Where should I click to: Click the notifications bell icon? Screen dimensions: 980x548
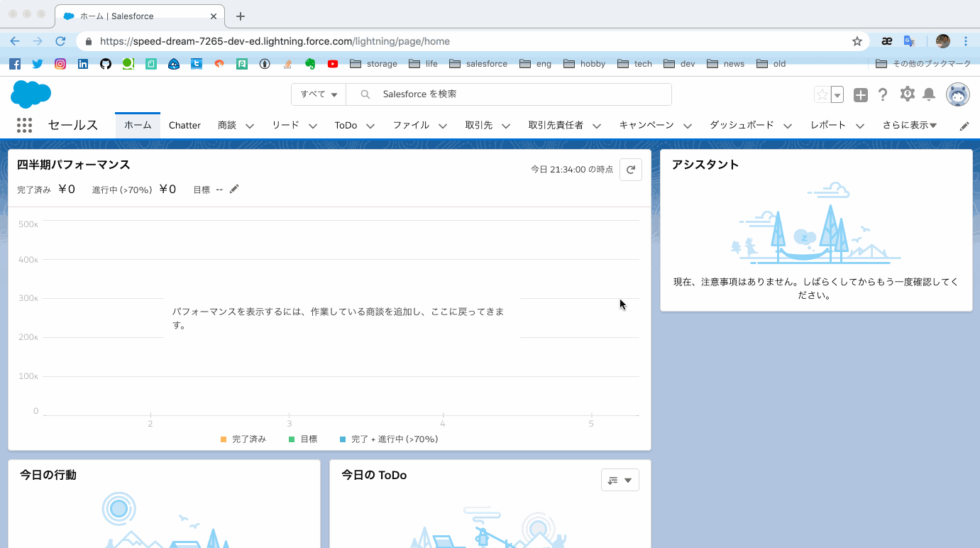[928, 94]
